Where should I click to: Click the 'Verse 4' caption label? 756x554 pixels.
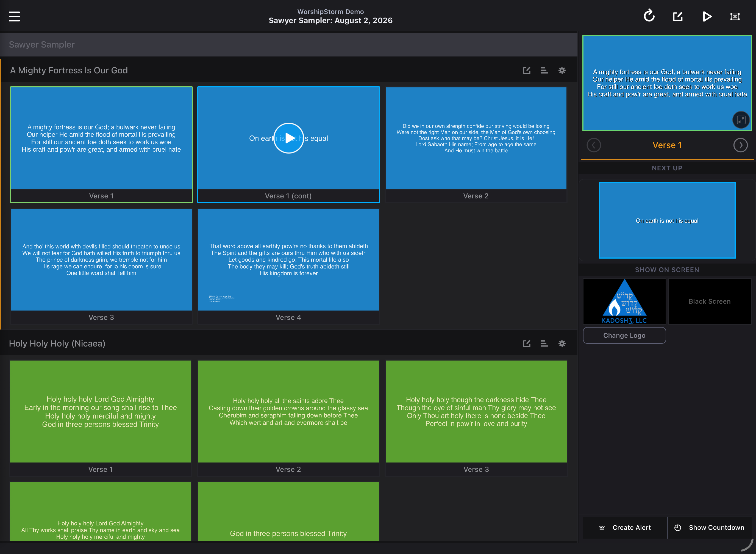[x=288, y=317]
